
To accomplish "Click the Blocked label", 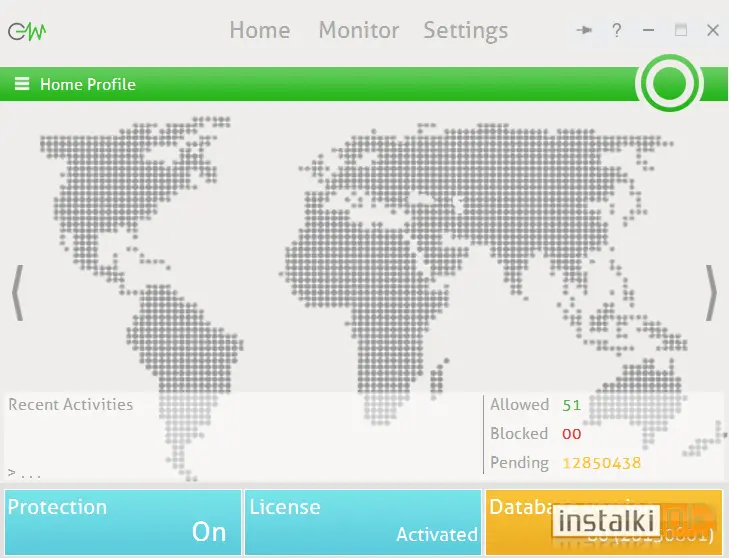I will coord(519,433).
